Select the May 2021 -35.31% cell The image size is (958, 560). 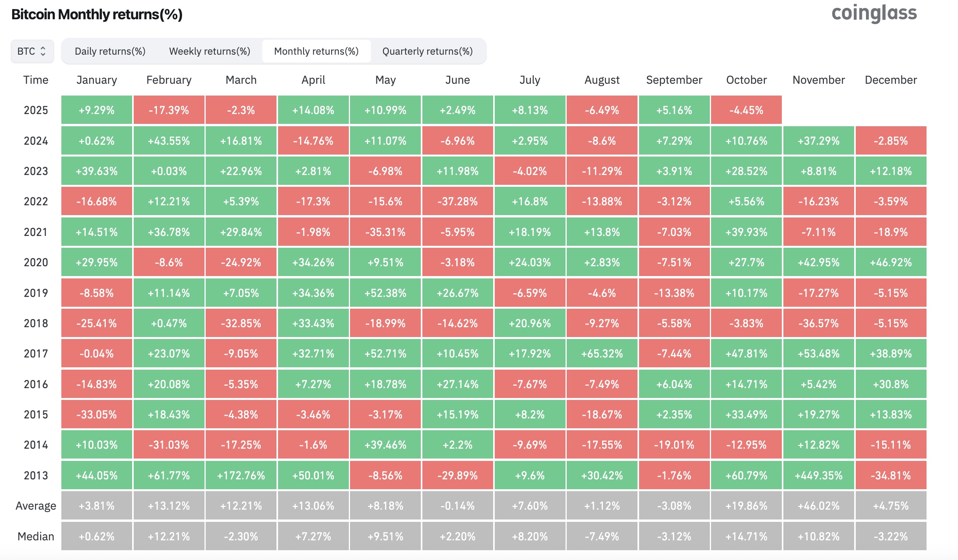(x=385, y=232)
